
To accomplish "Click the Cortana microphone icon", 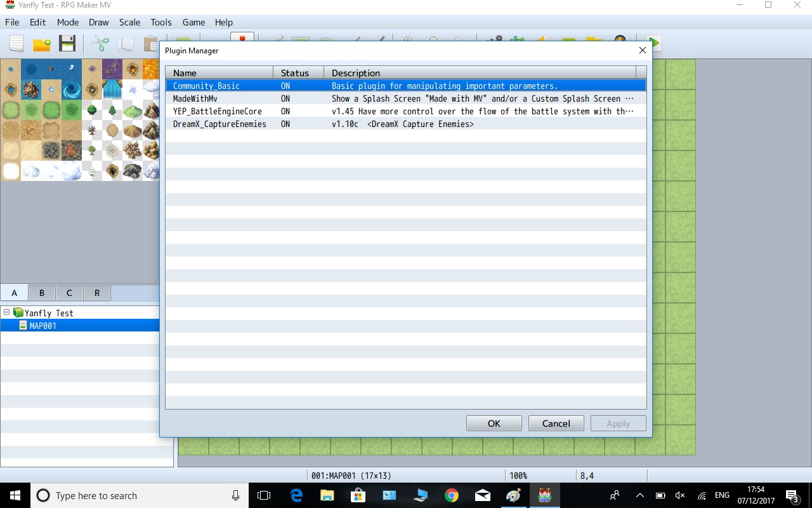I will pos(235,495).
